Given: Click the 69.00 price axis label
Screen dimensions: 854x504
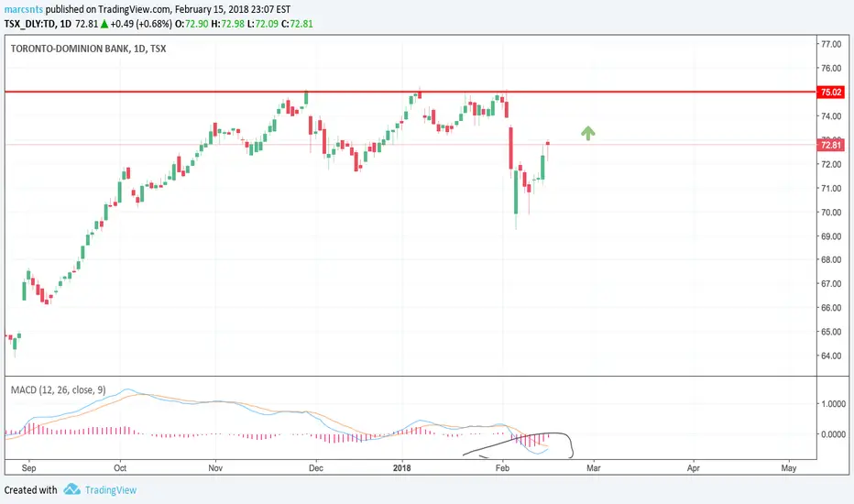Looking at the screenshot, I should (831, 236).
